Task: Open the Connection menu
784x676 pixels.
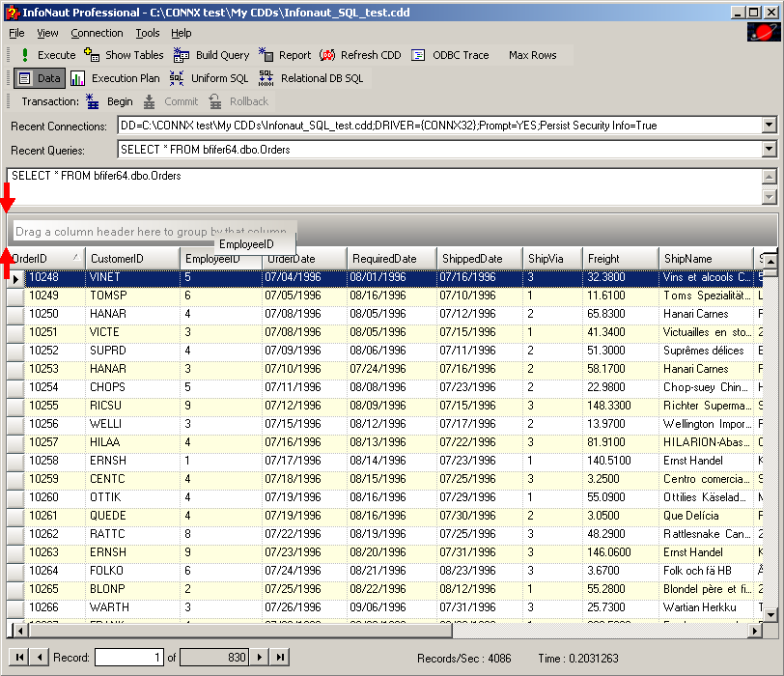Action: [97, 33]
